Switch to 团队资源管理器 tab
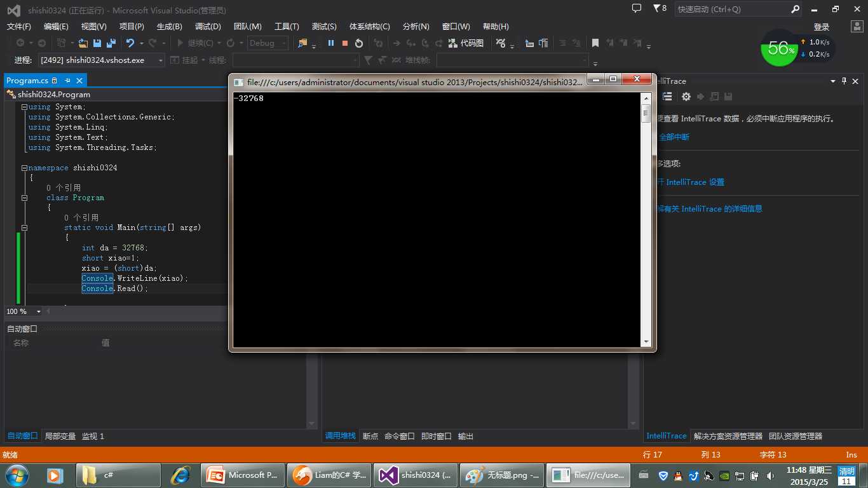 pos(796,436)
